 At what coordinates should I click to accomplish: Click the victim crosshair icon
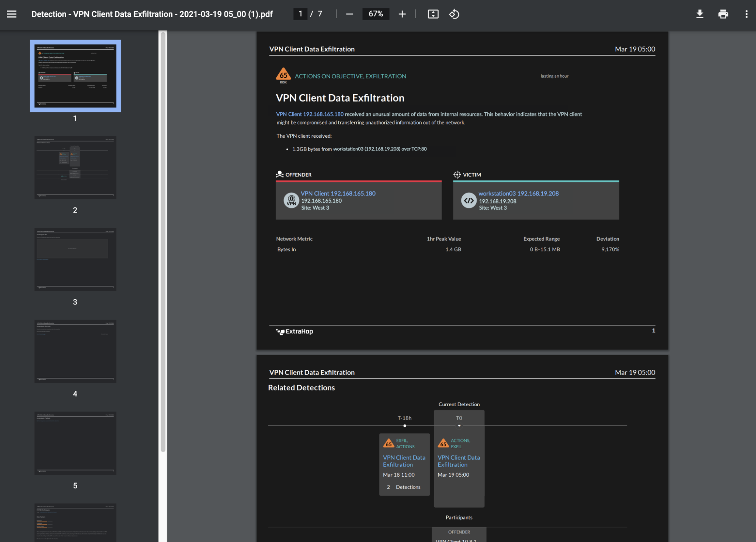pos(457,174)
